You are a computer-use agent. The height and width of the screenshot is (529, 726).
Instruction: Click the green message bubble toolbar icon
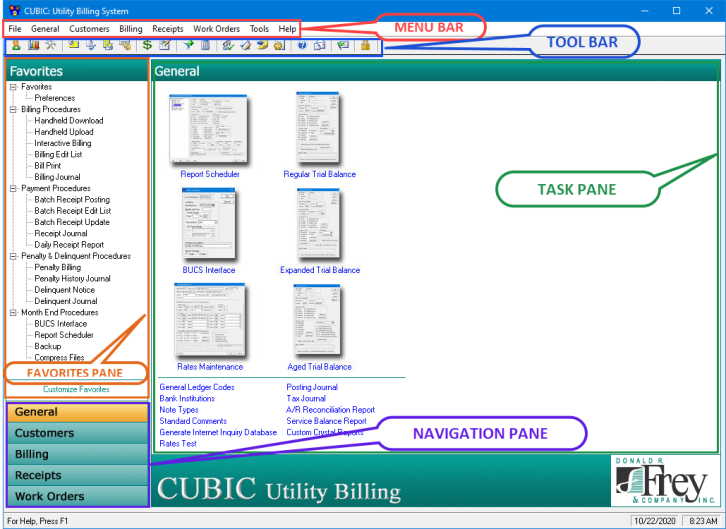point(343,45)
